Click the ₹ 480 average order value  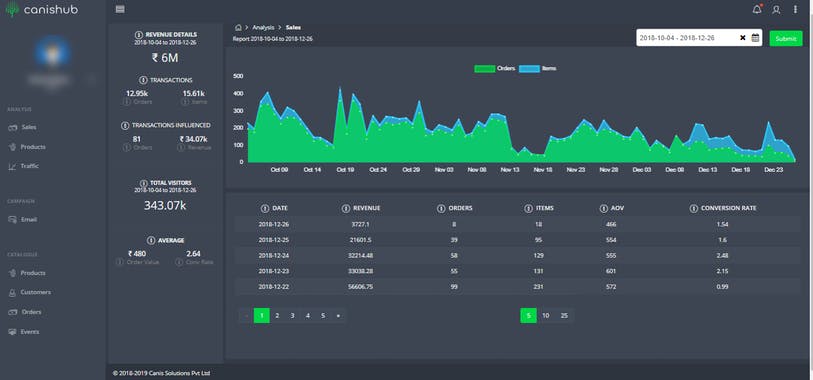tap(137, 254)
